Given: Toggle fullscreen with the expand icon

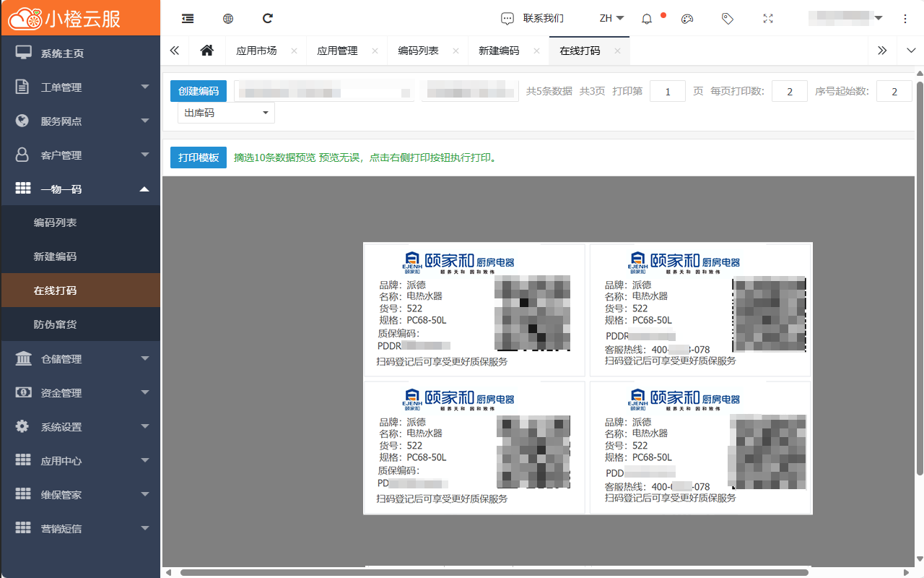Looking at the screenshot, I should click(x=768, y=19).
